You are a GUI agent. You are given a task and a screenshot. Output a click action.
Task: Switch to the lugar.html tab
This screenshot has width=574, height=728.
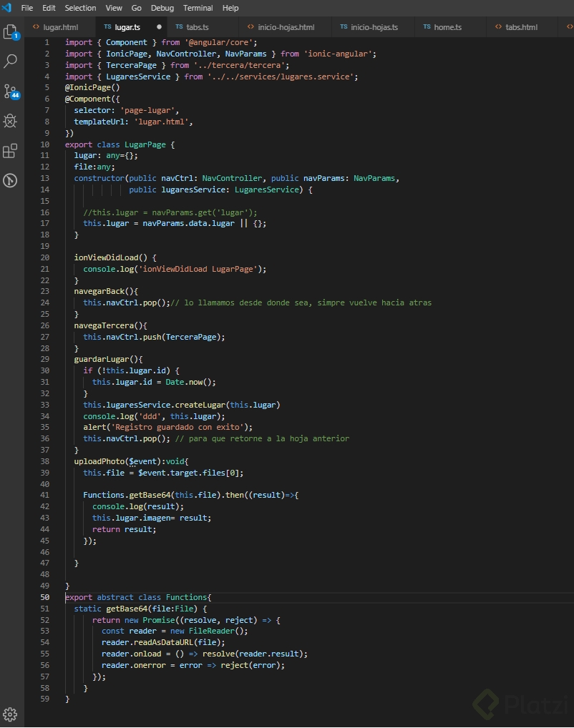tap(60, 27)
